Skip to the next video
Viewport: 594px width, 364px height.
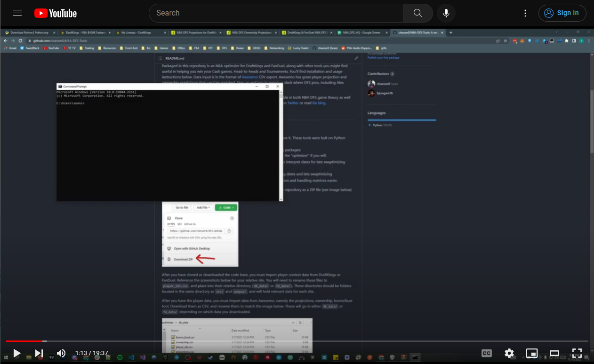point(39,353)
